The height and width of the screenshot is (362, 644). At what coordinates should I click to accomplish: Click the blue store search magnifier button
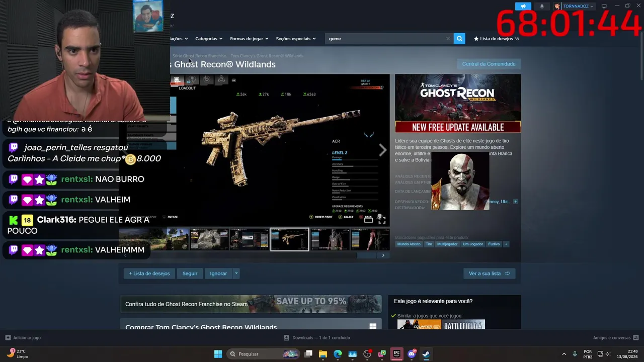[x=459, y=39]
